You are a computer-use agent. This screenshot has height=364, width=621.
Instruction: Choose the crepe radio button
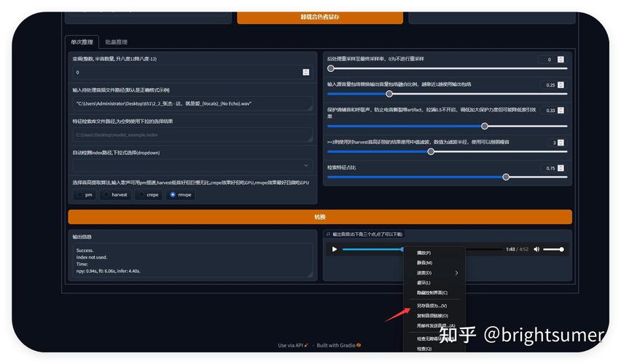tap(141, 195)
